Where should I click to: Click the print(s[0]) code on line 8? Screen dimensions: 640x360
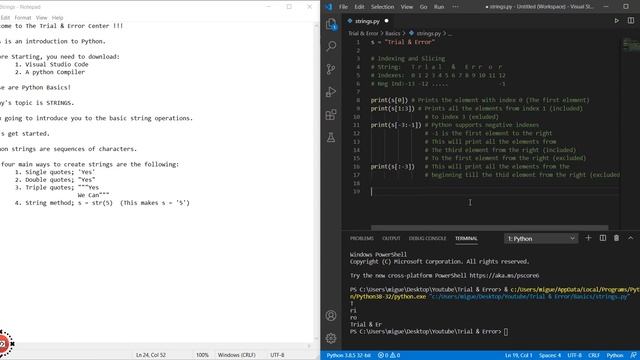pos(389,100)
